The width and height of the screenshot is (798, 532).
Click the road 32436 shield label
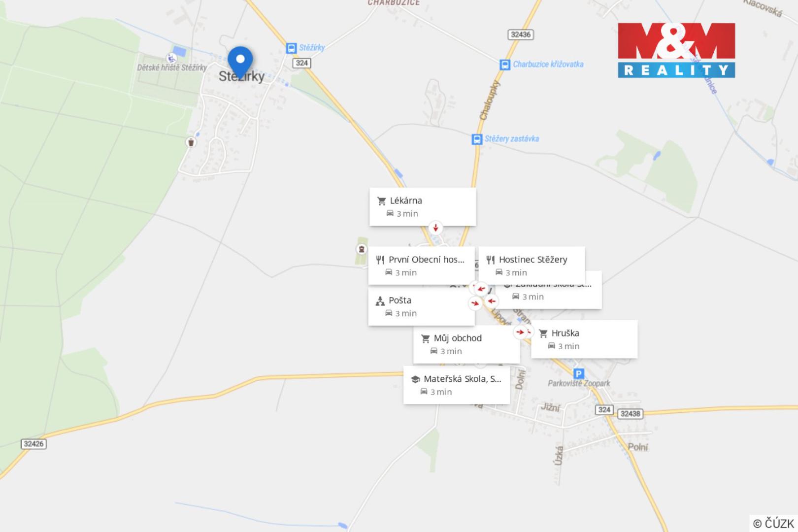pos(521,34)
